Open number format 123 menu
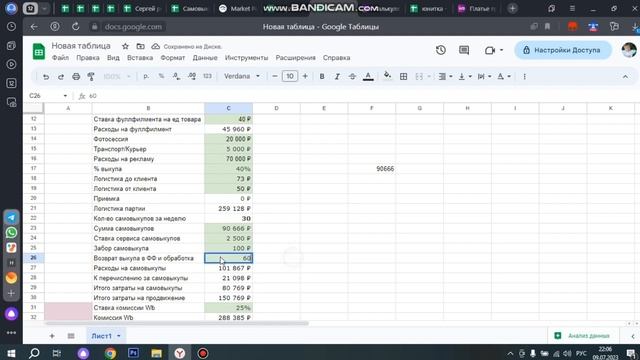640x360 pixels. (x=207, y=76)
